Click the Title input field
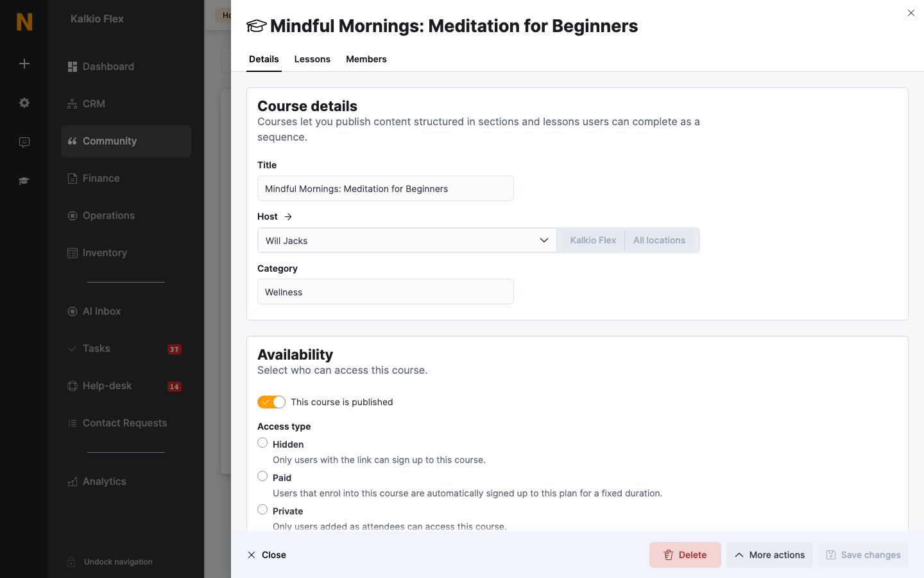This screenshot has width=924, height=578. pos(386,188)
